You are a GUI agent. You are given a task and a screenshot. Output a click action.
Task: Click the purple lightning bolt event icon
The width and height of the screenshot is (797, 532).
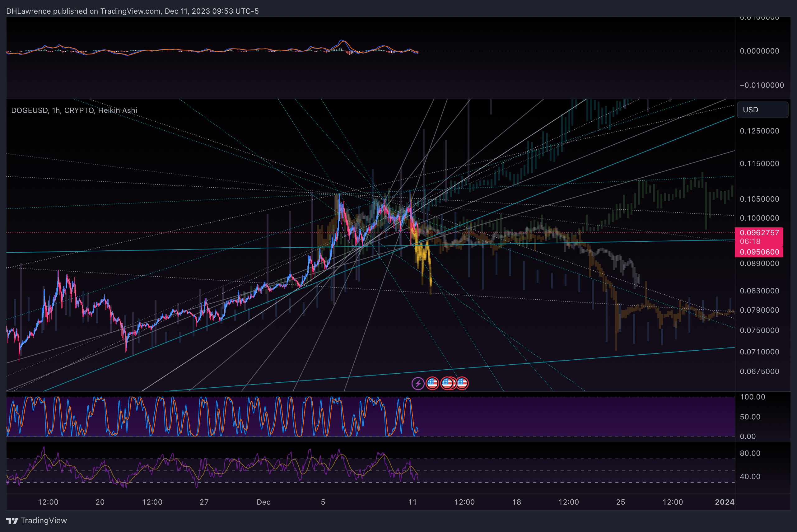(x=418, y=383)
